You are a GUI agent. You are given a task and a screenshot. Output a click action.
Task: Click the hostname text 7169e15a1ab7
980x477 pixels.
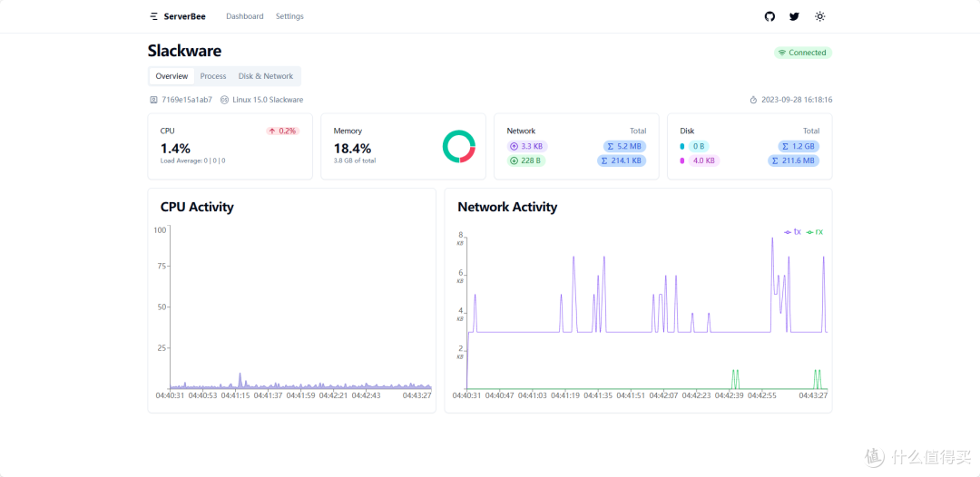point(187,100)
